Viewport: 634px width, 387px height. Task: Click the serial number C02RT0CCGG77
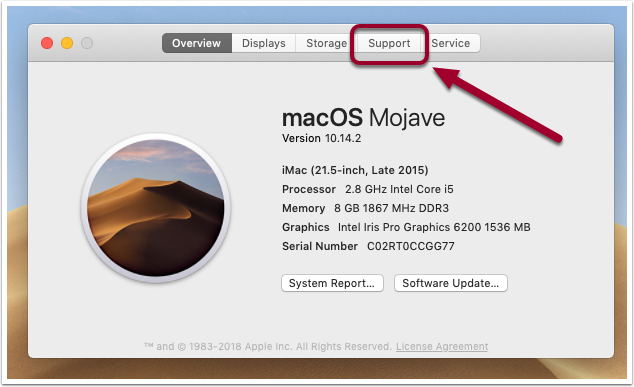coord(411,246)
